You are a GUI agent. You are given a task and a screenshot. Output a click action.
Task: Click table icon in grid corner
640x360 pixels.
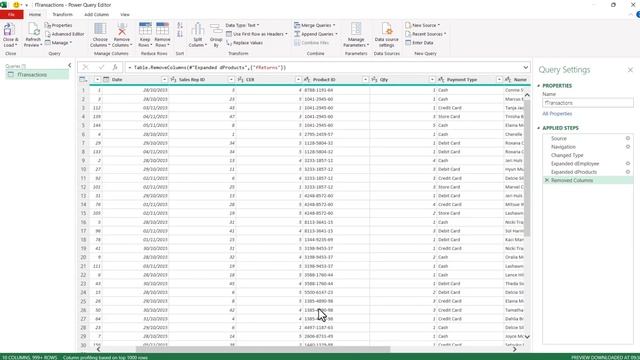coord(83,80)
